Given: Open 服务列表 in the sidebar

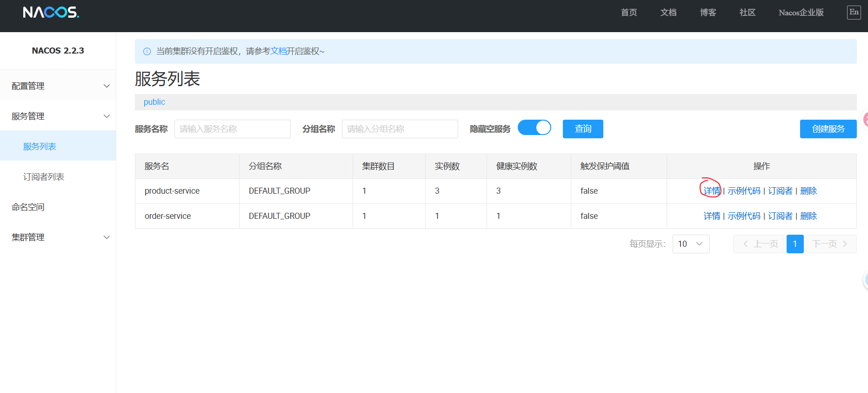Looking at the screenshot, I should (58, 146).
